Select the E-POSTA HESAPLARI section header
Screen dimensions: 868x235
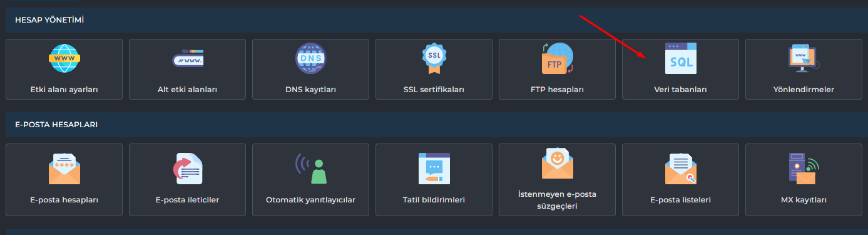[56, 125]
